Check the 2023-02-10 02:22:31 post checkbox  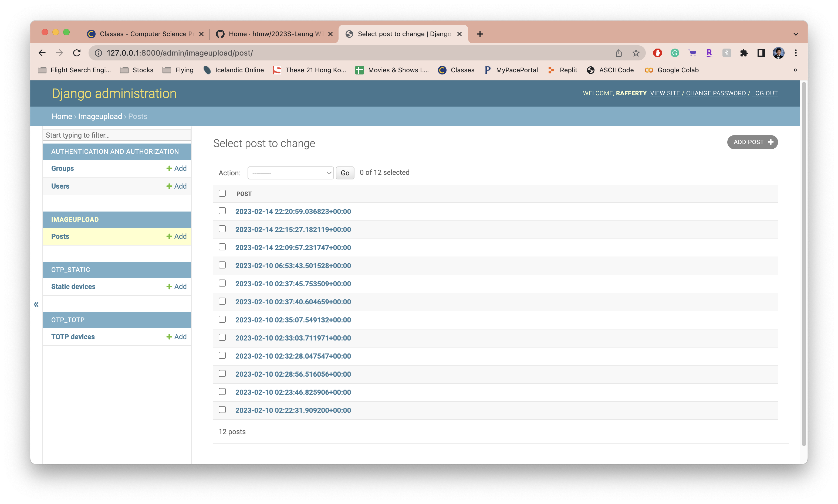(222, 410)
